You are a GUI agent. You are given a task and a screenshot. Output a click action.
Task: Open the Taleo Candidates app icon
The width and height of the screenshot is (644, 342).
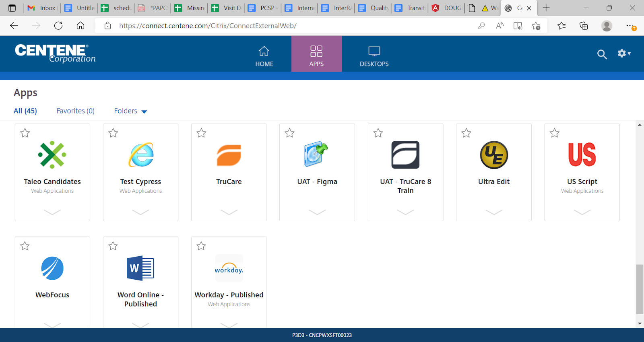(x=52, y=155)
